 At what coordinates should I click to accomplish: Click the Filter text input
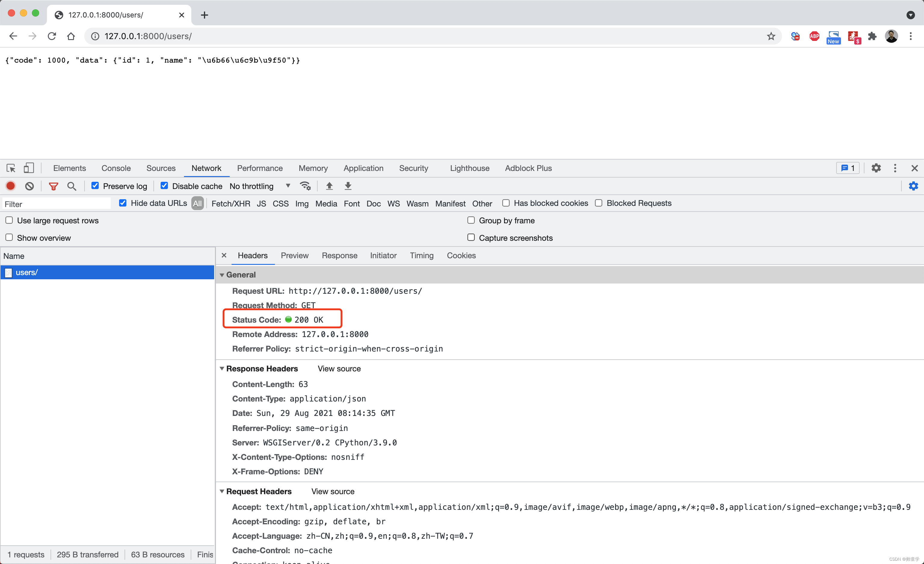click(56, 204)
